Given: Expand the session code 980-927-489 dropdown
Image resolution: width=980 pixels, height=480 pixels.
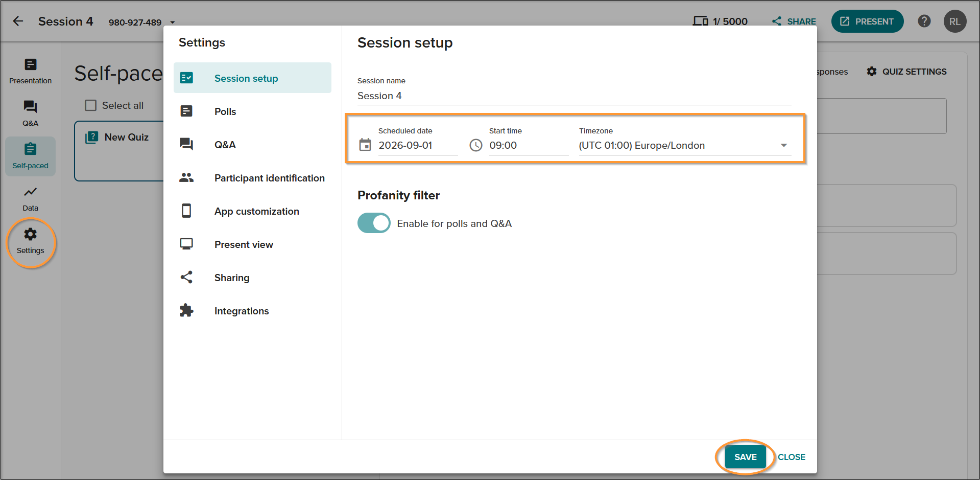Looking at the screenshot, I should pyautogui.click(x=173, y=22).
